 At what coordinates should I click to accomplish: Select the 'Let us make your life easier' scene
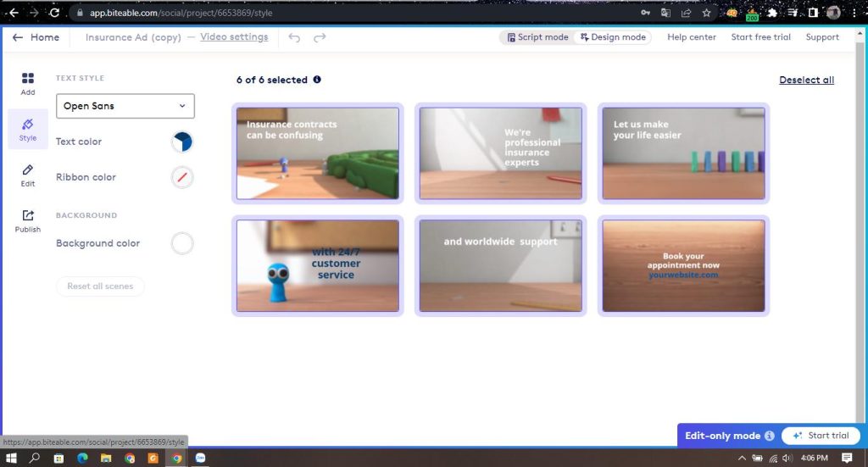point(684,153)
